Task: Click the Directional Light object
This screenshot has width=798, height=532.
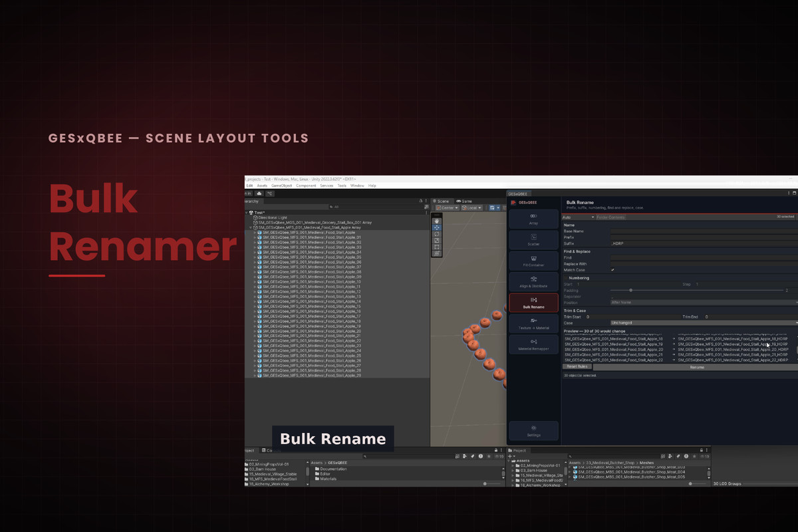Action: click(x=273, y=217)
